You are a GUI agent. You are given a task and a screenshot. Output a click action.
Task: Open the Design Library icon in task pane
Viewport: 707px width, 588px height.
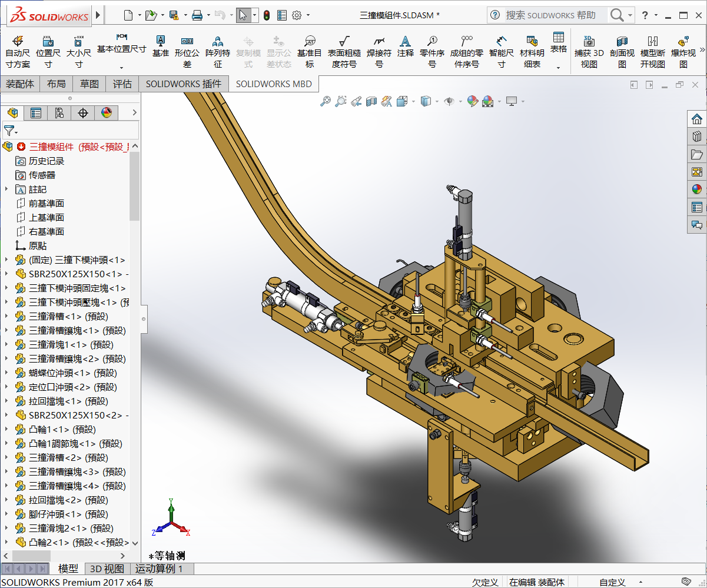pos(697,137)
